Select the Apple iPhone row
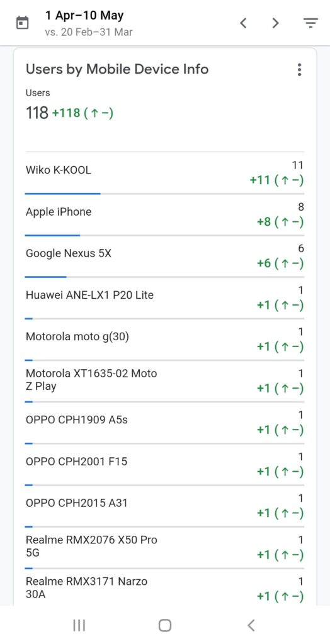The width and height of the screenshot is (330, 644). 164,215
